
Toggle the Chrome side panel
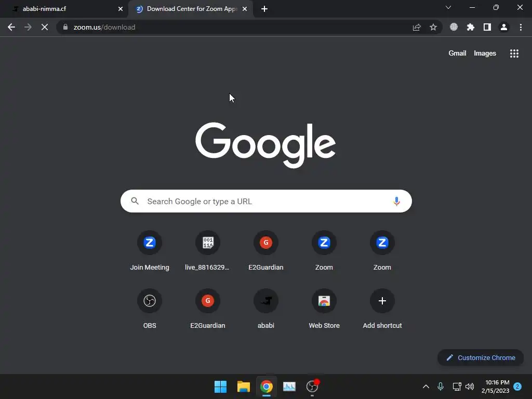click(487, 27)
